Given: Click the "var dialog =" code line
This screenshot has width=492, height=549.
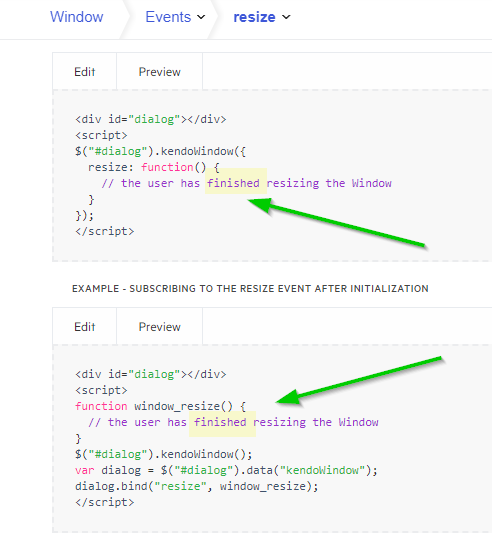Looking at the screenshot, I should [226, 470].
